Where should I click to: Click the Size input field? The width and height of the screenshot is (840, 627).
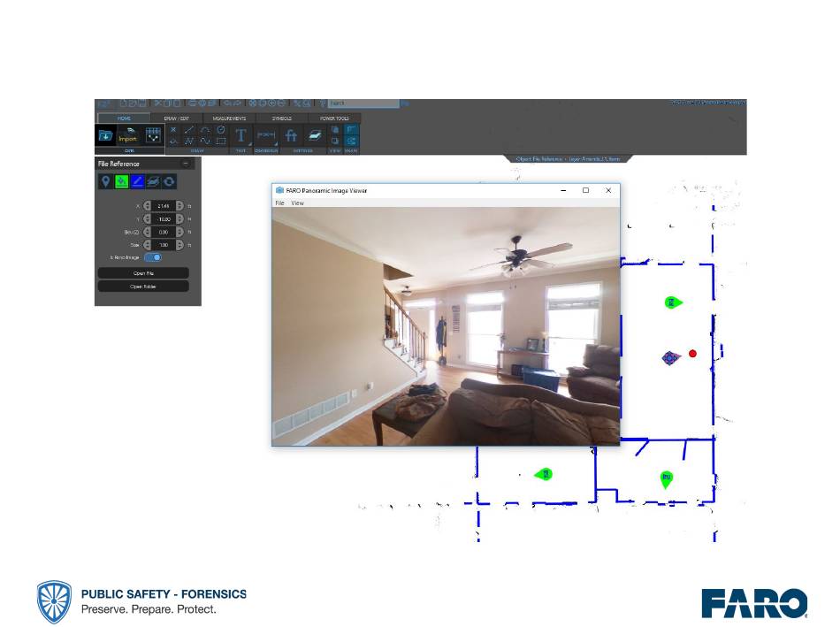tap(164, 245)
